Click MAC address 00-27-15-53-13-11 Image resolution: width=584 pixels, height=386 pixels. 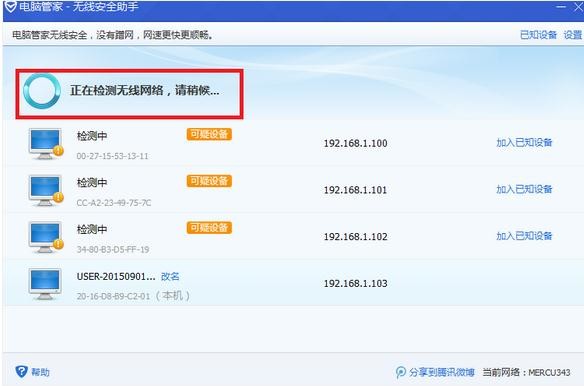click(x=112, y=156)
